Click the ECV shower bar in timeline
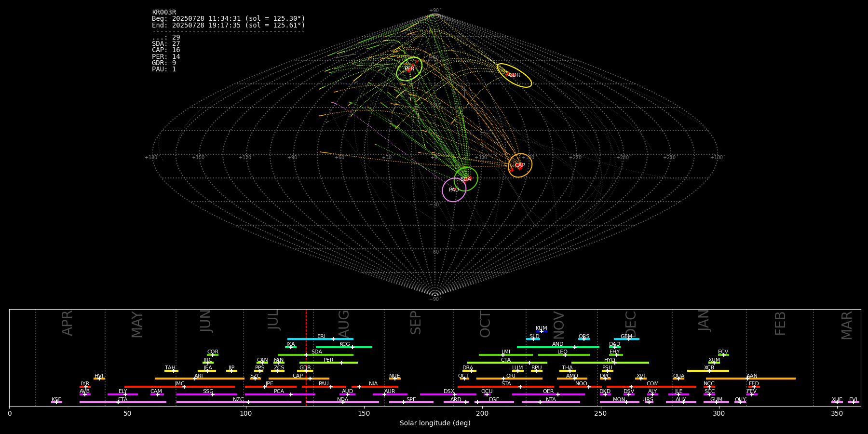Viewport: 868px width, 434px height. [723, 355]
